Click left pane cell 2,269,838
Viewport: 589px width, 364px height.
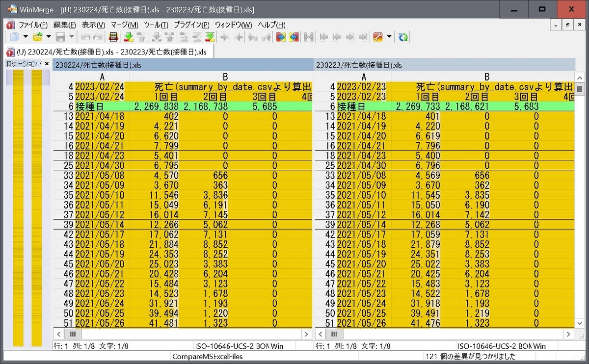[156, 106]
